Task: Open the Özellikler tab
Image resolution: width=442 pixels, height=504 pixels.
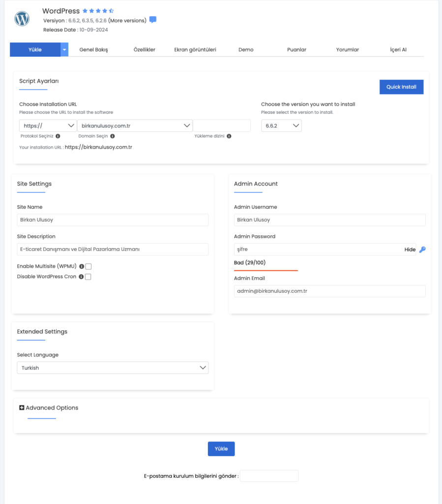Action: pos(145,50)
